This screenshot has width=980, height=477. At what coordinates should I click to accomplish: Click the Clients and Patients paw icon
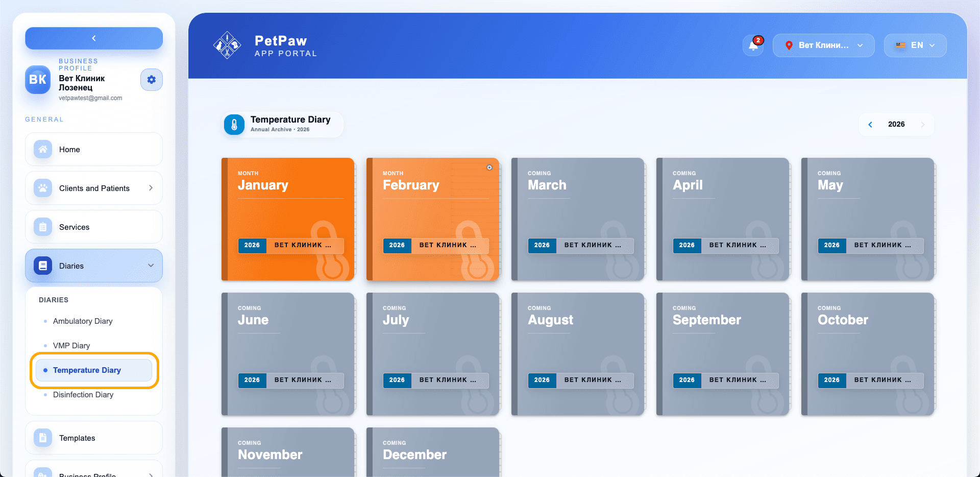43,188
